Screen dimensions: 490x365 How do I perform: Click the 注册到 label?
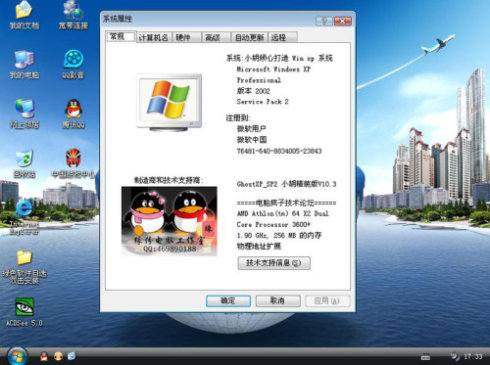click(238, 118)
